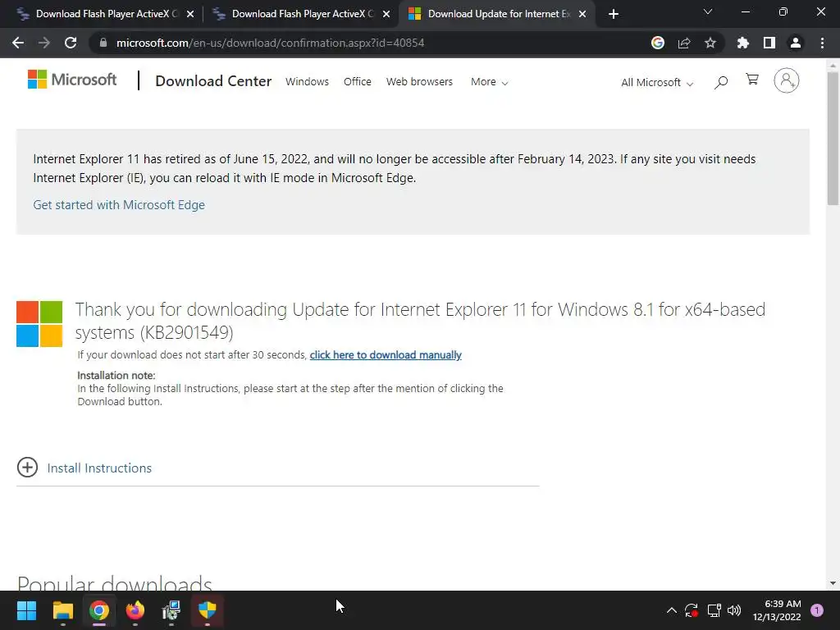Open the installer icon on the taskbar
Screen dimensions: 840x630
[x=171, y=610]
